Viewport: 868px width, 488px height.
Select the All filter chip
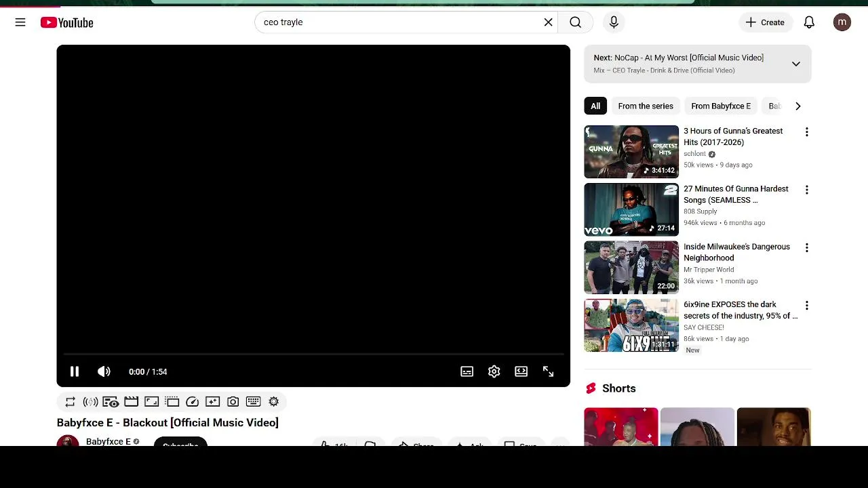595,106
